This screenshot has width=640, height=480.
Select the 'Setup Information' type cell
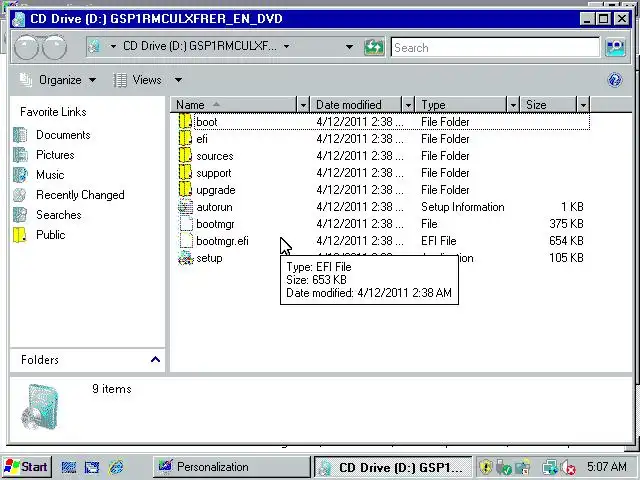(x=462, y=207)
